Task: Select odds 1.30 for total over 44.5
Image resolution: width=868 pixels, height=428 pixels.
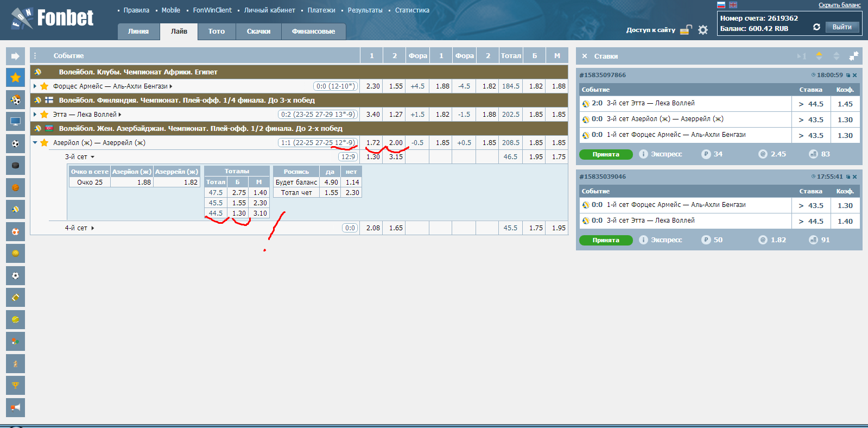Action: pyautogui.click(x=239, y=213)
